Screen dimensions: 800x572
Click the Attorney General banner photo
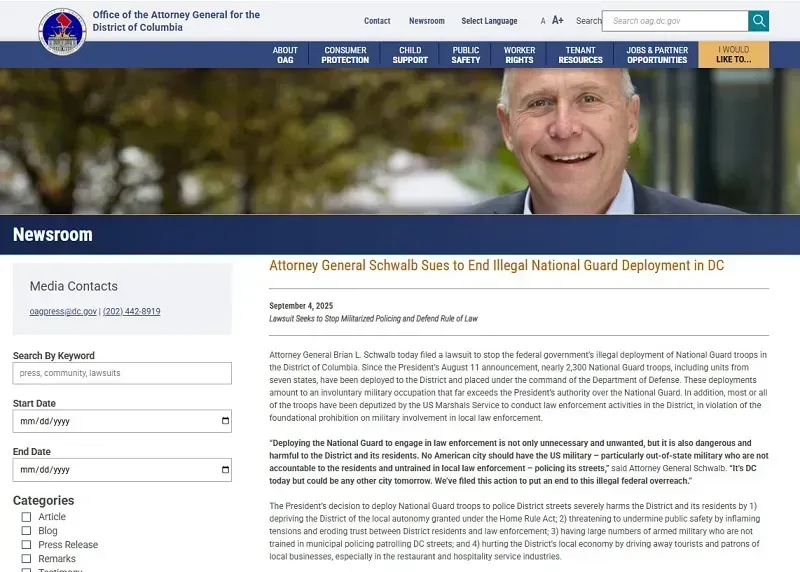400,141
